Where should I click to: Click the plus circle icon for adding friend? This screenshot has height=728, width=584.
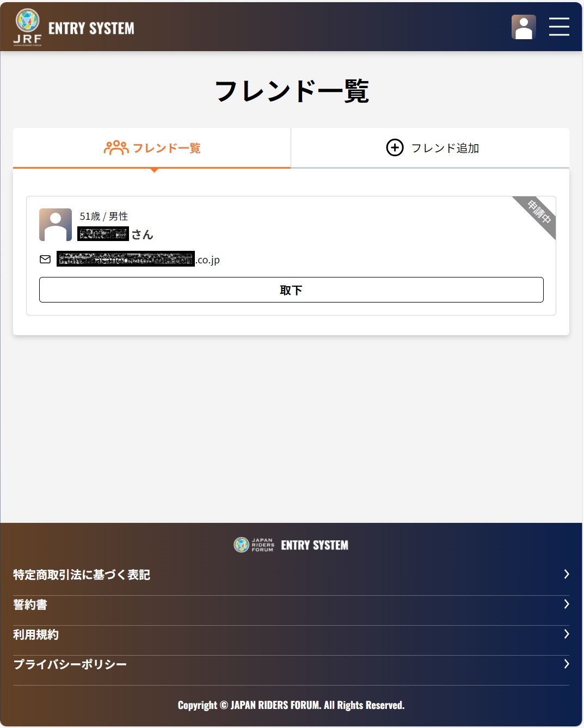[395, 147]
